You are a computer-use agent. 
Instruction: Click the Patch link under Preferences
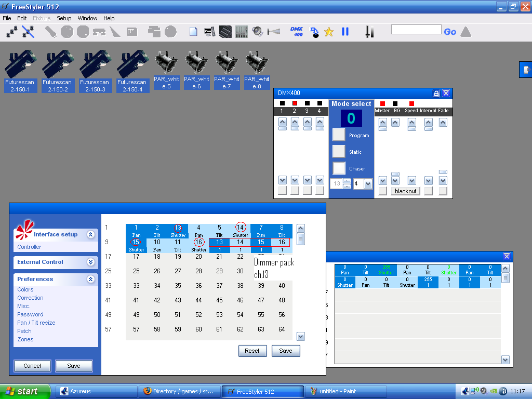coord(24,331)
